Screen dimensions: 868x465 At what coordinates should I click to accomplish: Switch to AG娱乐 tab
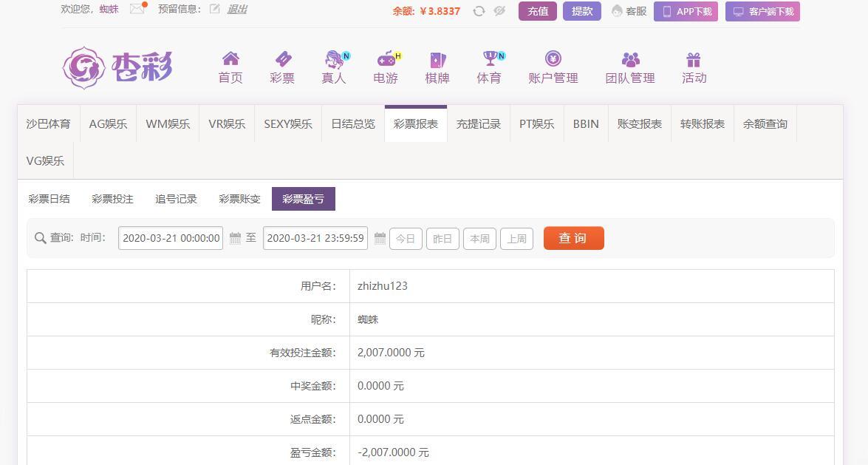pyautogui.click(x=108, y=123)
